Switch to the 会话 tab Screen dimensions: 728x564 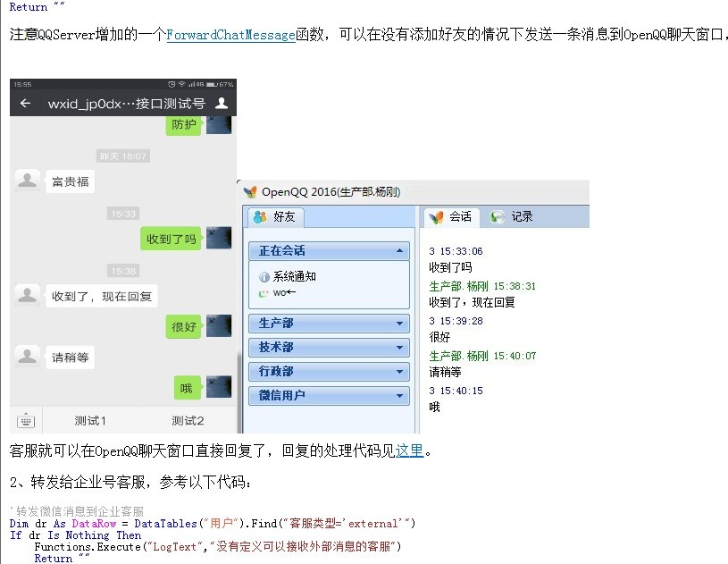pos(451,216)
